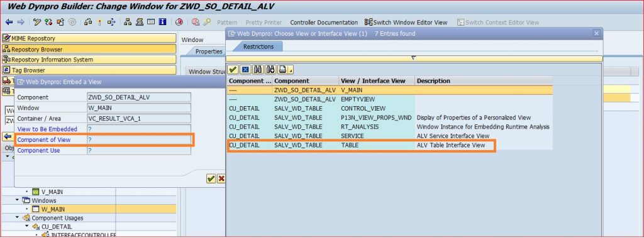Click the Component of View field
This screenshot has width=644, height=238.
click(x=139, y=139)
